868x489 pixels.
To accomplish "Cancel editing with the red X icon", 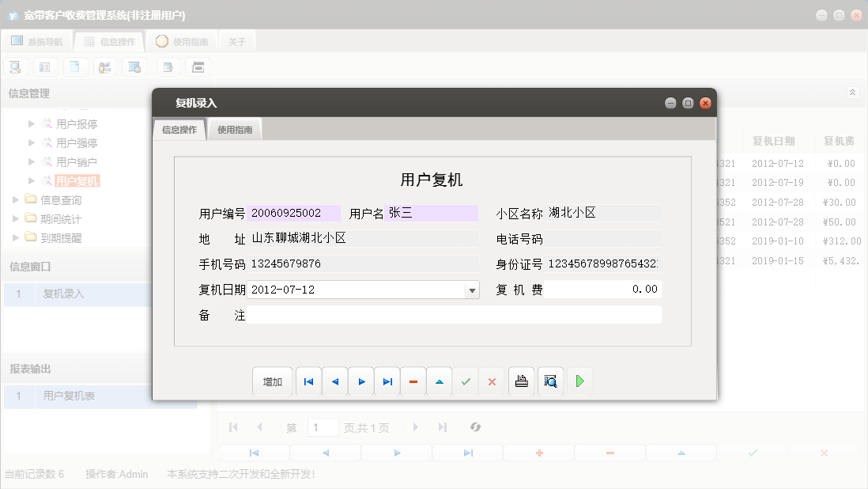I will click(x=492, y=381).
